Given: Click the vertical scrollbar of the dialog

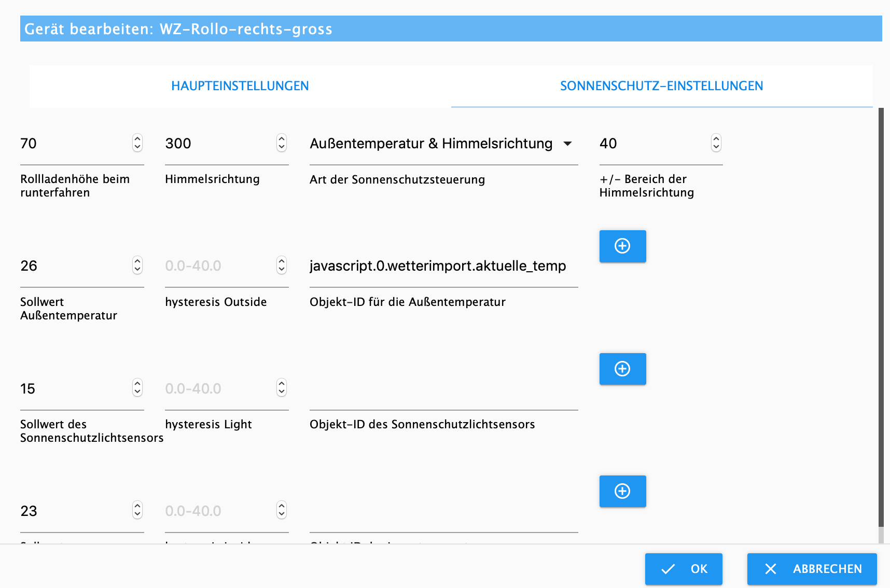Looking at the screenshot, I should pyautogui.click(x=881, y=317).
